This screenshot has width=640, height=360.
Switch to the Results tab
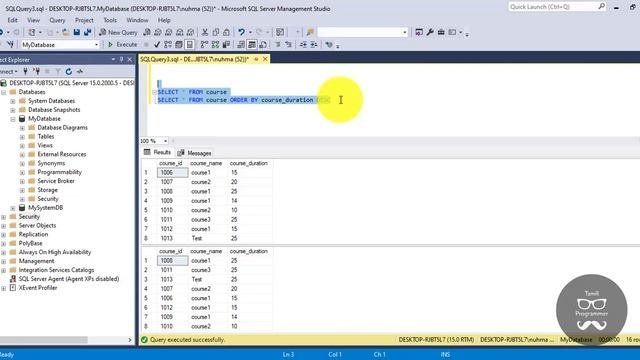pyautogui.click(x=158, y=152)
